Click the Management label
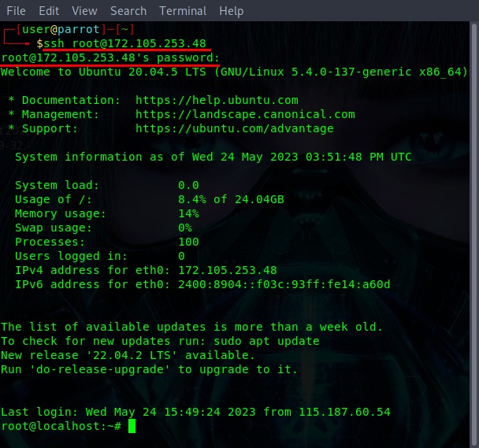 (61, 114)
